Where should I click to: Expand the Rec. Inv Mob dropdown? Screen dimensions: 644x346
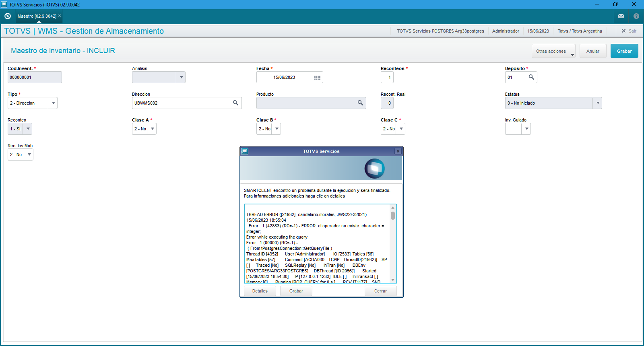29,154
